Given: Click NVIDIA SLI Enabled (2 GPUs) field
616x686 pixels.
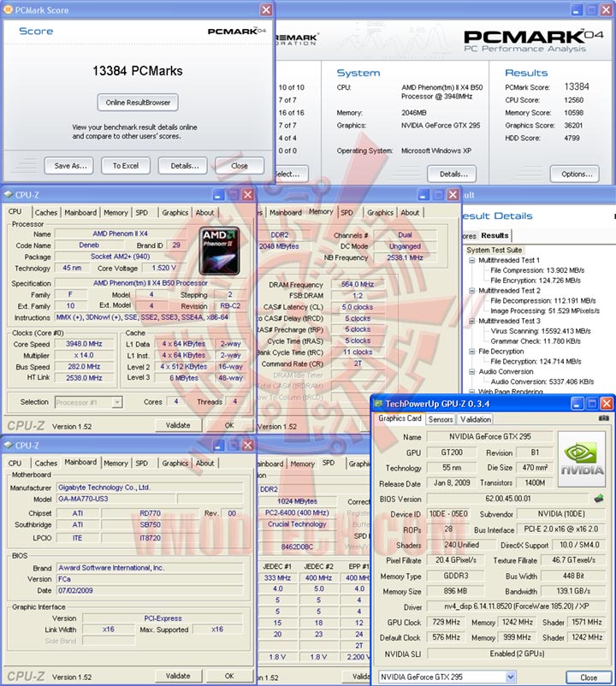Looking at the screenshot, I should (x=517, y=653).
